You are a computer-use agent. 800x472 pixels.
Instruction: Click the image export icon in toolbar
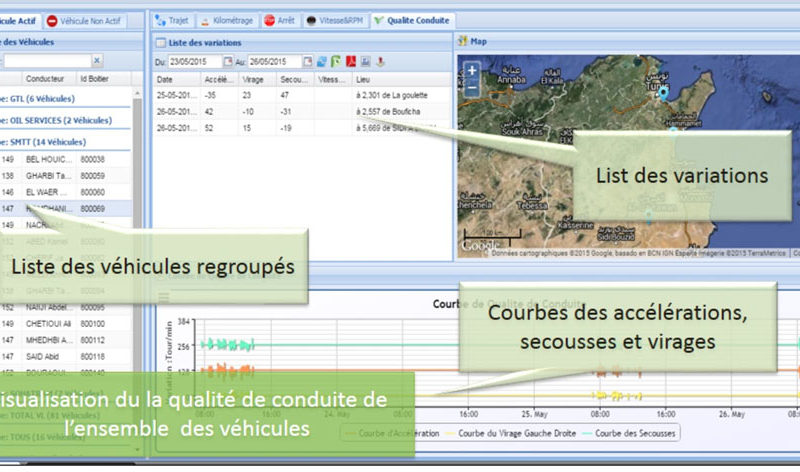(366, 61)
